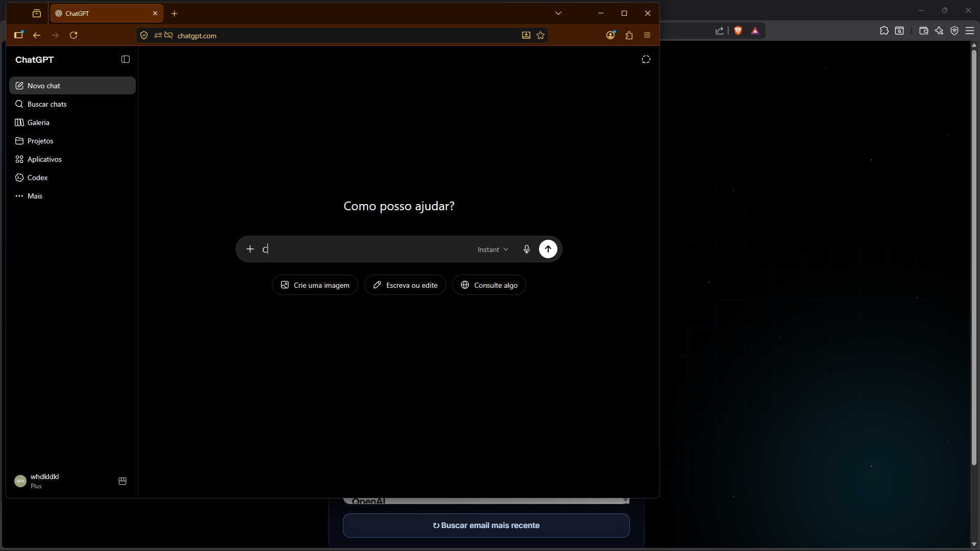Click the scroll down arrow of background page
The height and width of the screenshot is (551, 980).
click(x=974, y=544)
